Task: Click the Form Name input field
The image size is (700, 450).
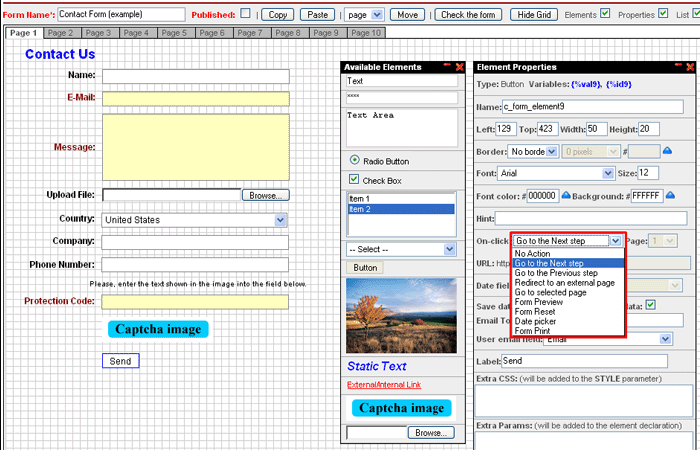Action: click(x=121, y=14)
